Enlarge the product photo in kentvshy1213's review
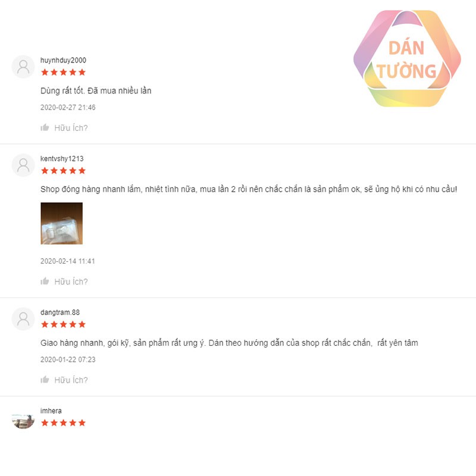 point(62,224)
